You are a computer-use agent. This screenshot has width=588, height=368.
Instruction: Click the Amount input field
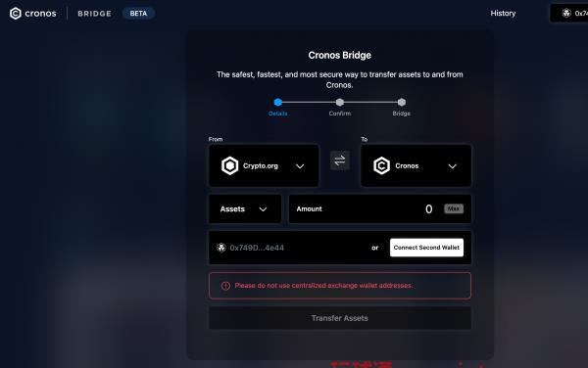tap(380, 208)
